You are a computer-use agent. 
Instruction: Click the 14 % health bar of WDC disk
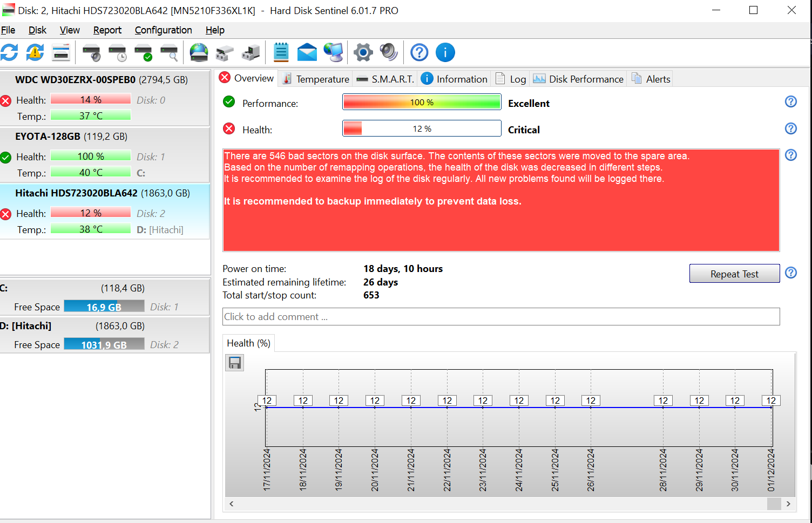(91, 99)
